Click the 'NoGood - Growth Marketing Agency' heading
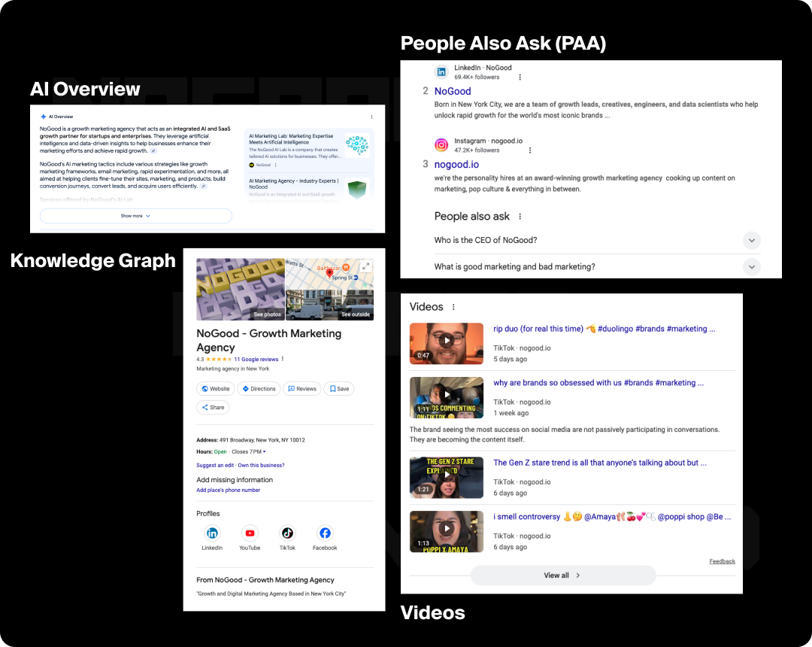Viewport: 812px width, 647px height. [268, 340]
